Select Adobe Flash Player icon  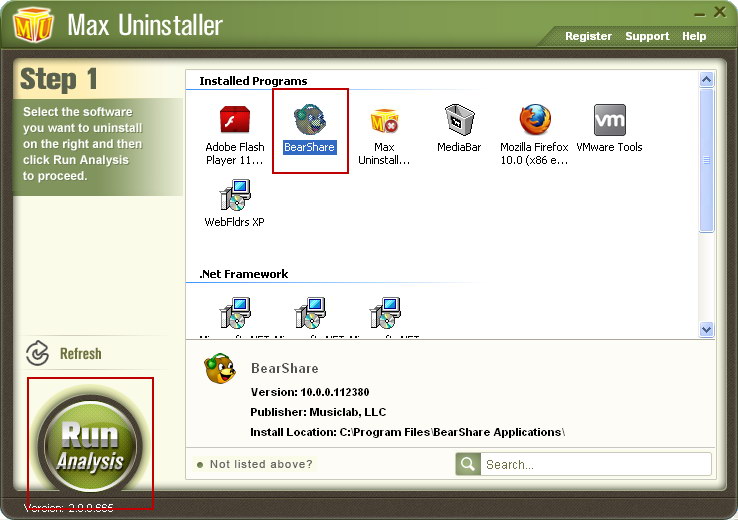tap(234, 120)
